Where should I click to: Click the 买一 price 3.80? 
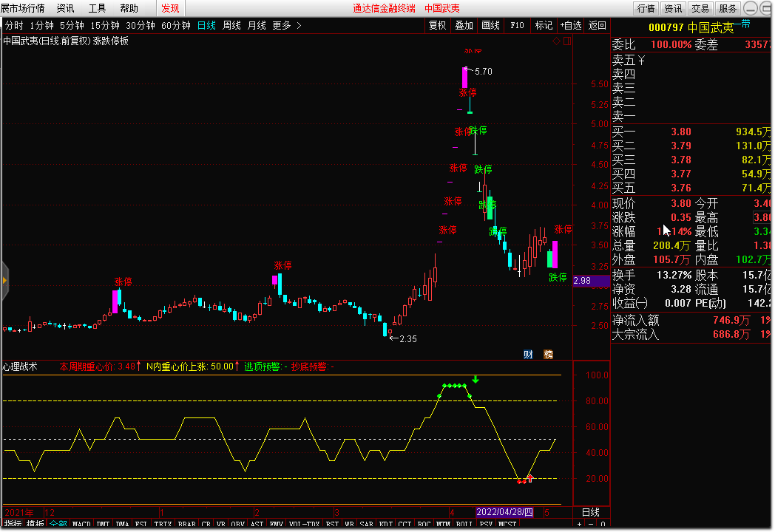pos(680,132)
